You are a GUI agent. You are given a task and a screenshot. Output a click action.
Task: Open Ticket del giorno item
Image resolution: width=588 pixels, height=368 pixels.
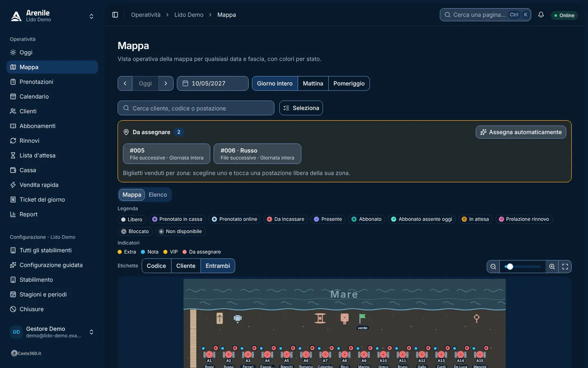[52, 200]
